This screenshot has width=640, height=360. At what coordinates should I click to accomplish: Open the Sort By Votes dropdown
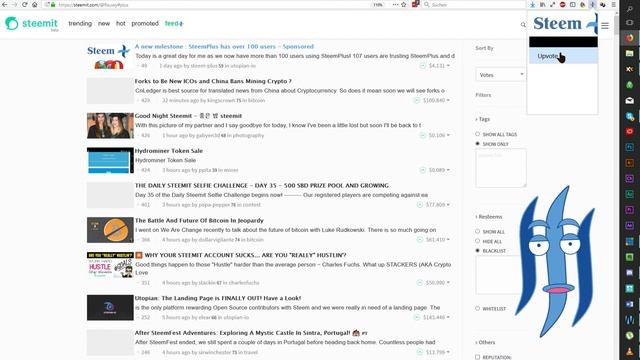click(501, 75)
